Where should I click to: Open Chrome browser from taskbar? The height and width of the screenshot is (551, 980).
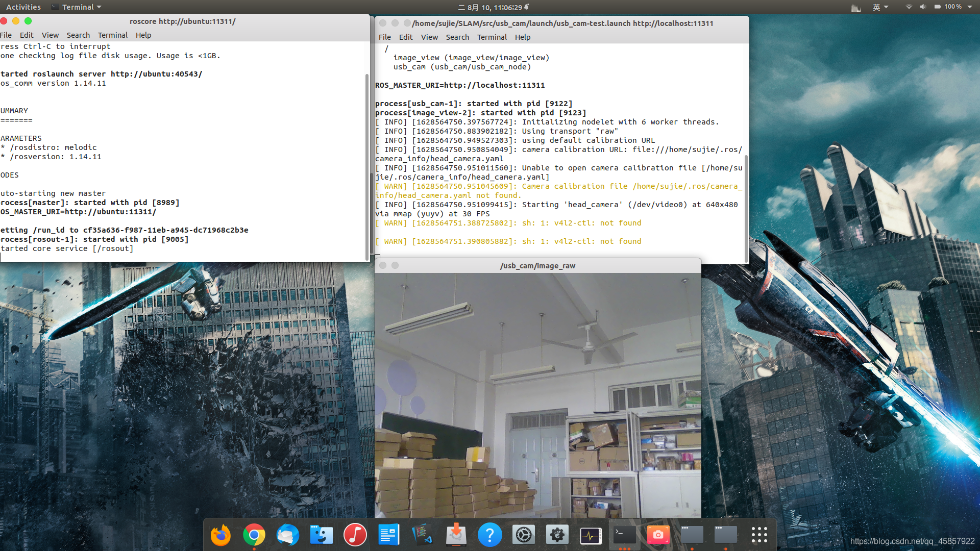click(254, 535)
